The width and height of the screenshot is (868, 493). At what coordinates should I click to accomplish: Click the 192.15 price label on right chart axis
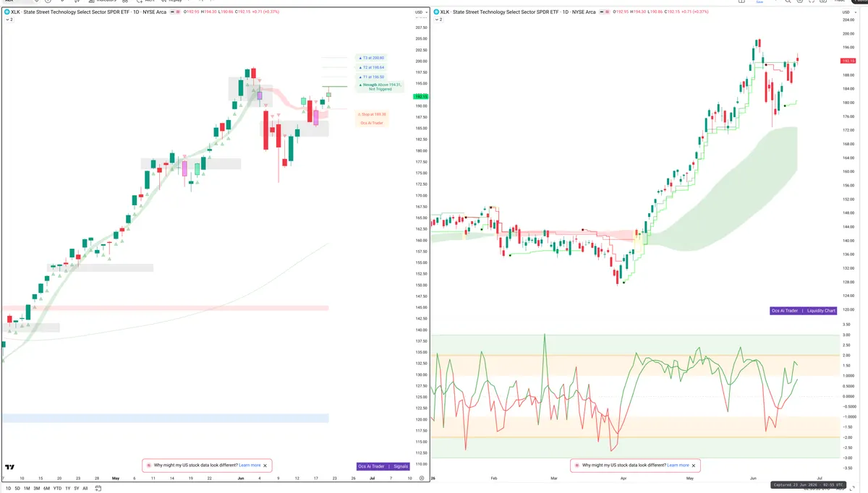coord(848,61)
